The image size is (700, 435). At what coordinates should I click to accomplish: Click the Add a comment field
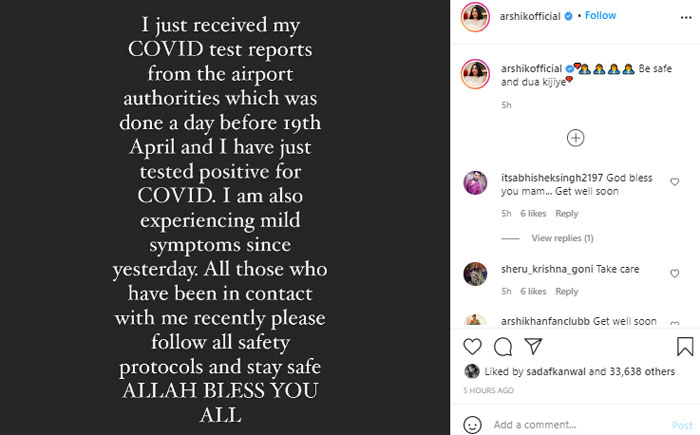[570, 424]
